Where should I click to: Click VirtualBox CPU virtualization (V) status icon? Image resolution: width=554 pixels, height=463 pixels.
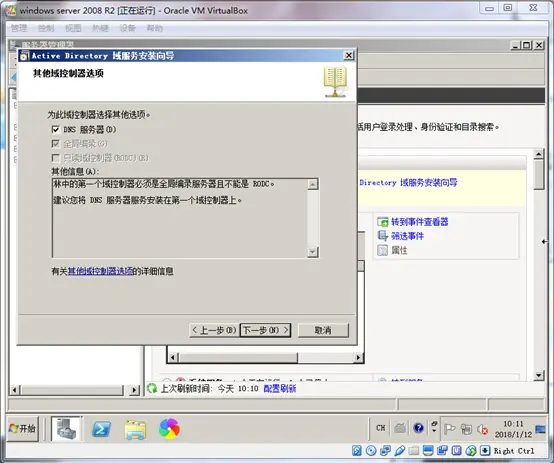click(x=456, y=451)
